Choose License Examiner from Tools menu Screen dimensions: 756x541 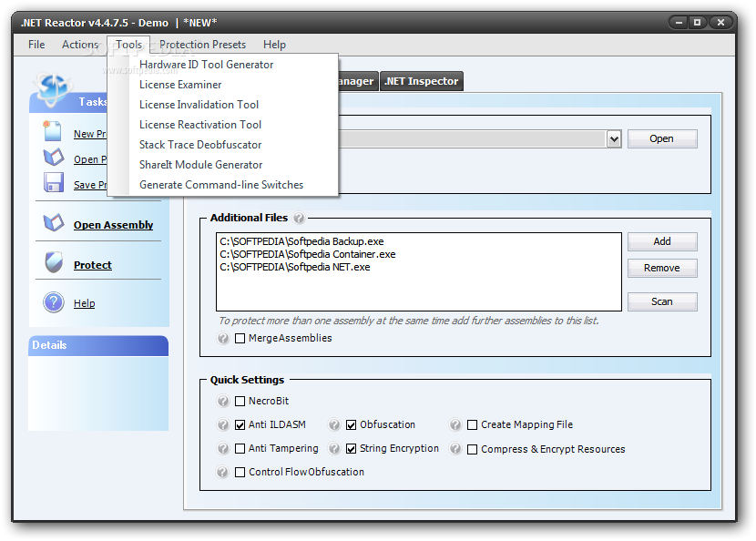click(x=223, y=85)
